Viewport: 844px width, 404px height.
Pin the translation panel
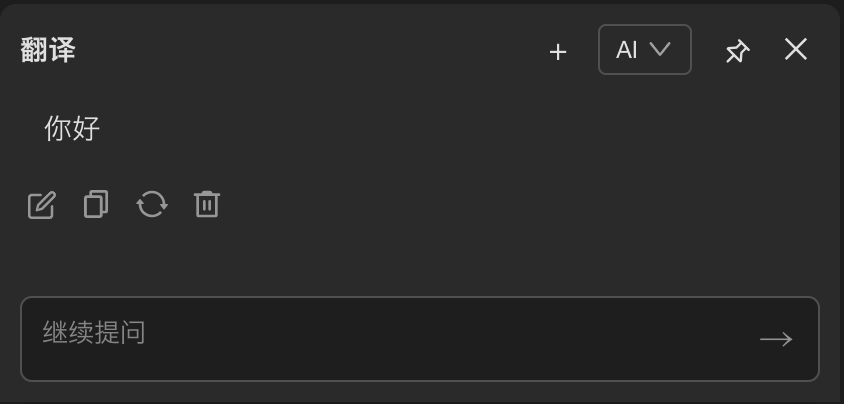[x=737, y=51]
